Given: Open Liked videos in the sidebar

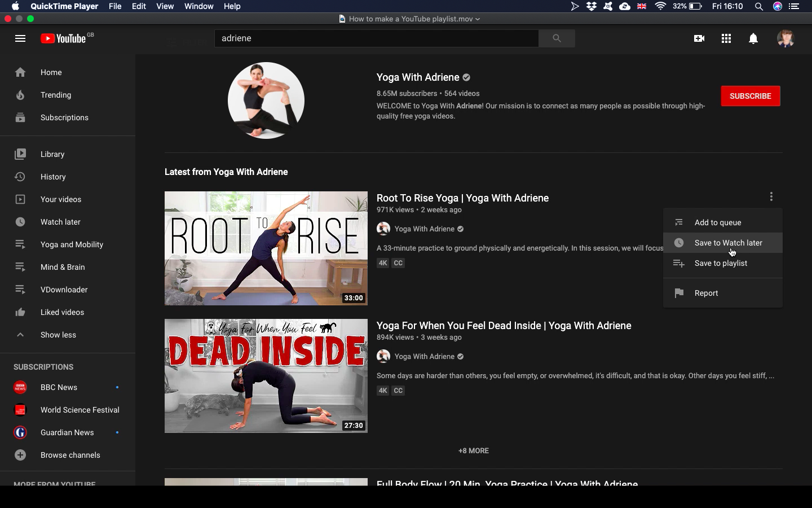Looking at the screenshot, I should [68, 312].
